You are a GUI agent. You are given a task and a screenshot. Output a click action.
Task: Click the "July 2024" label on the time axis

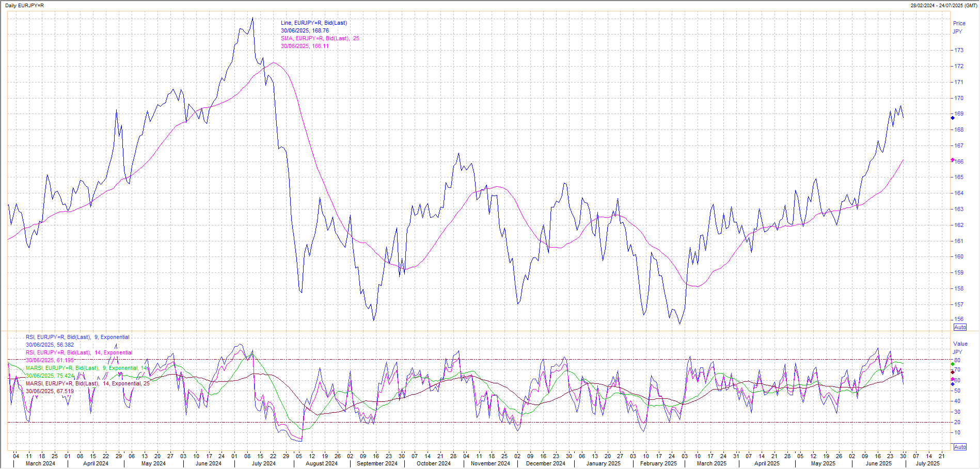264,463
